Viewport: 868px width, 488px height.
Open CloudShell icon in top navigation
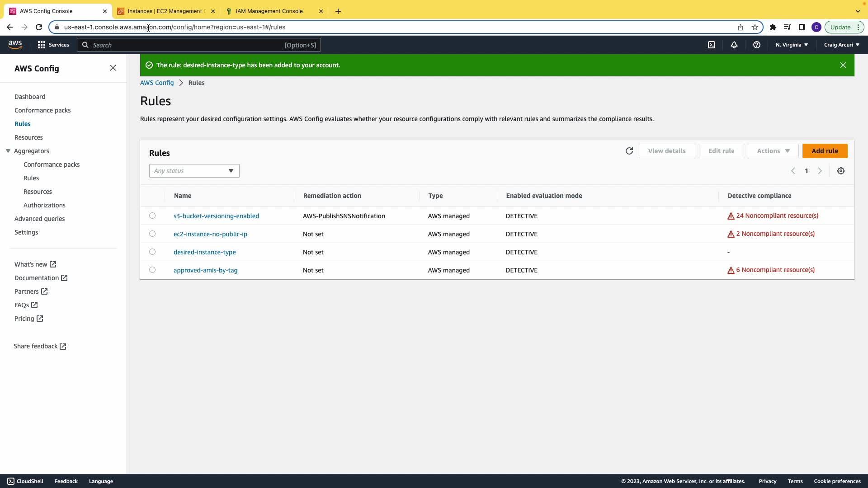coord(711,45)
